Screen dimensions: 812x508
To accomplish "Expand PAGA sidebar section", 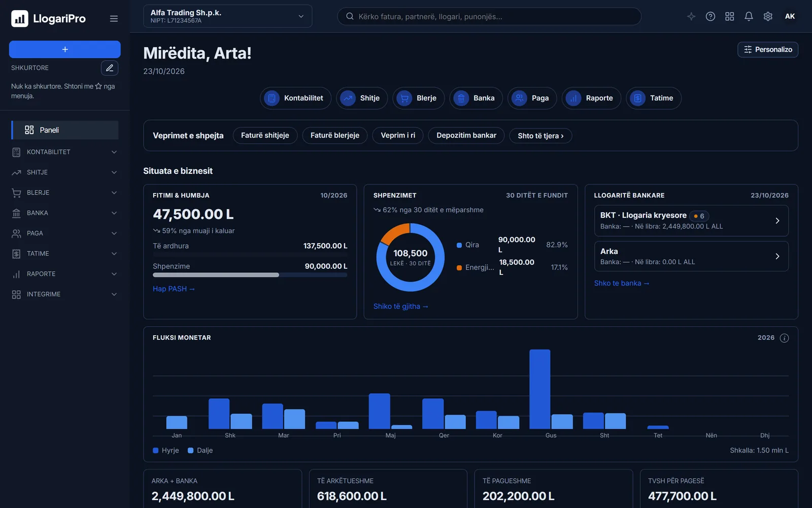I will [x=65, y=233].
